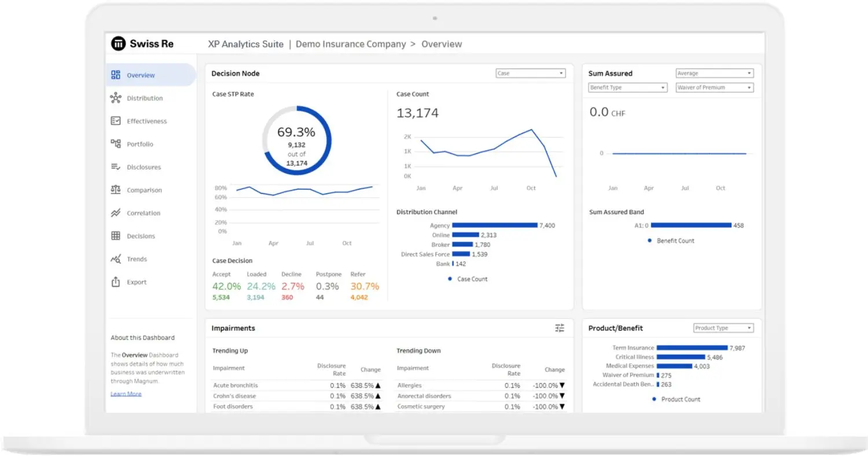Image resolution: width=868 pixels, height=456 pixels.
Task: Click Product Count legend dot
Action: (654, 399)
